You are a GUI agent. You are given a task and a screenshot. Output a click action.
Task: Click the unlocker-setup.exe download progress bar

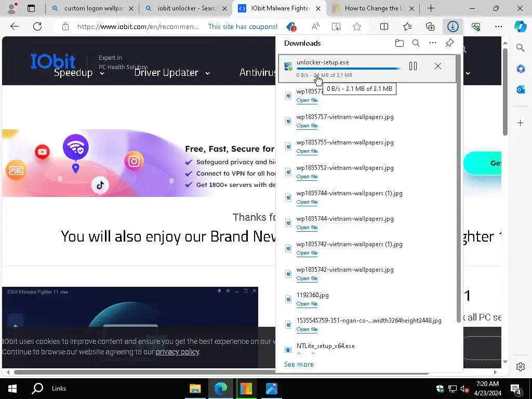tap(349, 69)
